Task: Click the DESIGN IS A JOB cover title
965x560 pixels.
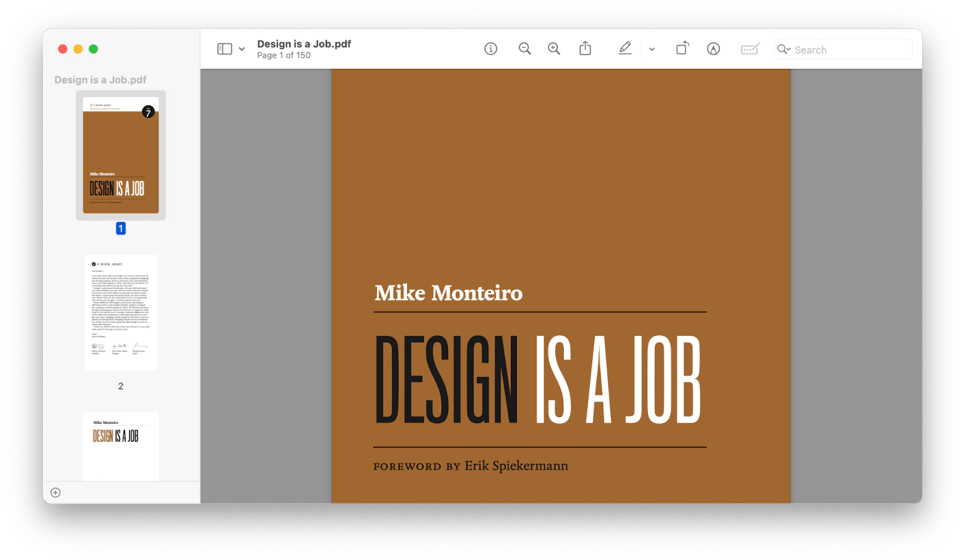Action: tap(538, 380)
